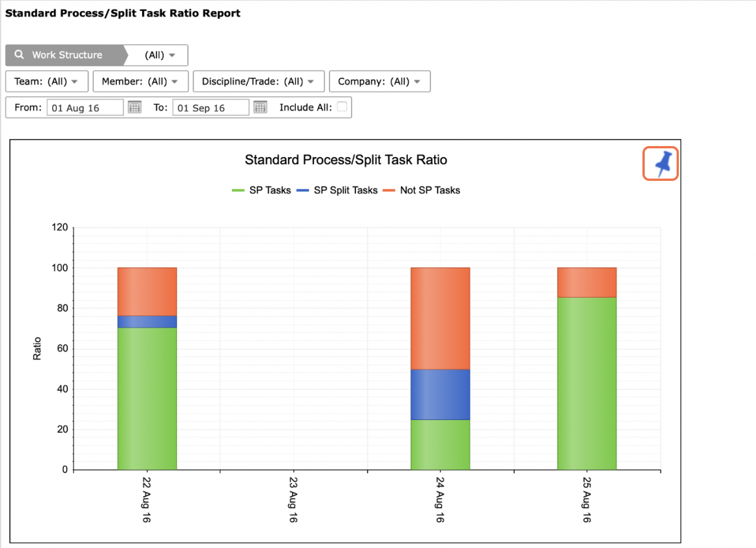Open the Company filter dropdown
This screenshot has width=756, height=548.
point(379,81)
